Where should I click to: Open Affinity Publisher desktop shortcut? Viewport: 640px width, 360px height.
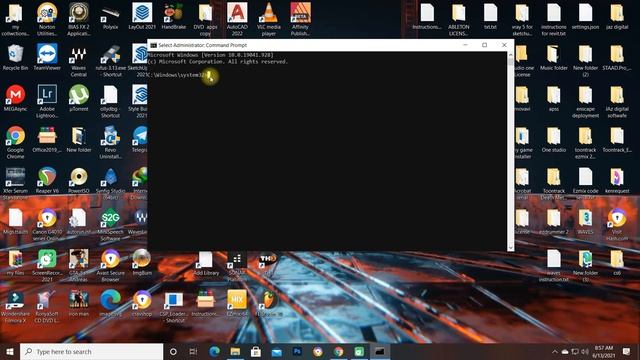click(300, 19)
